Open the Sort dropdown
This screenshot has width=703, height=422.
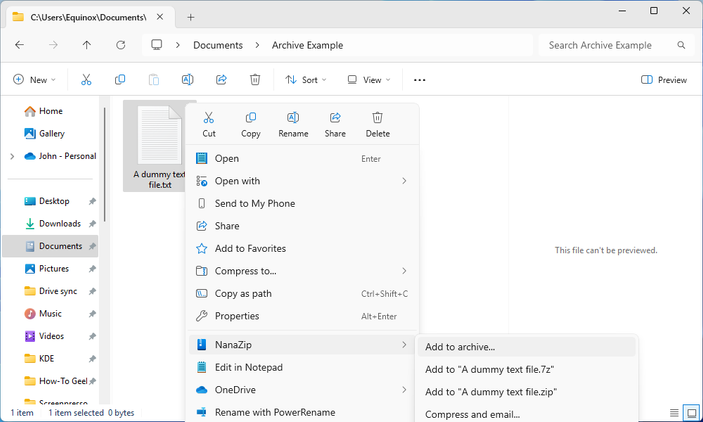coord(306,80)
